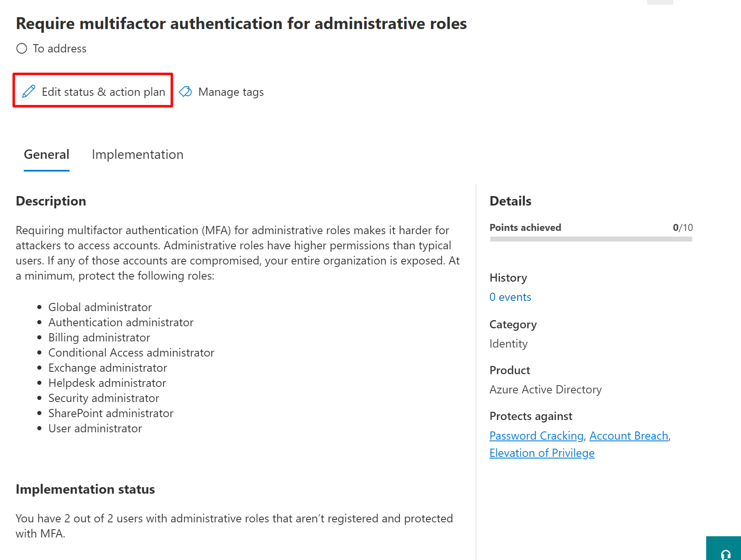Screen dimensions: 741x560
Task: Click the Points achieved progress bar
Action: pyautogui.click(x=591, y=239)
